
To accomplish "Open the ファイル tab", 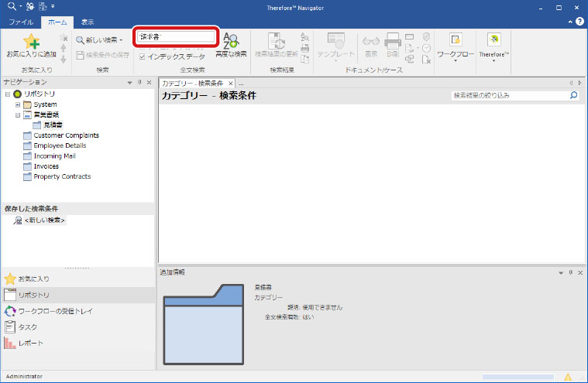I will [x=21, y=22].
